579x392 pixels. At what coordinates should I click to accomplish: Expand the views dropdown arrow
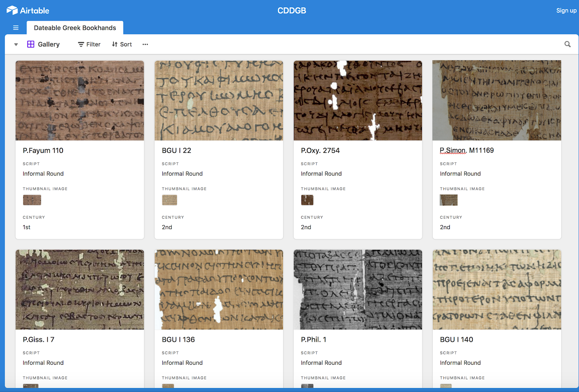tap(16, 45)
